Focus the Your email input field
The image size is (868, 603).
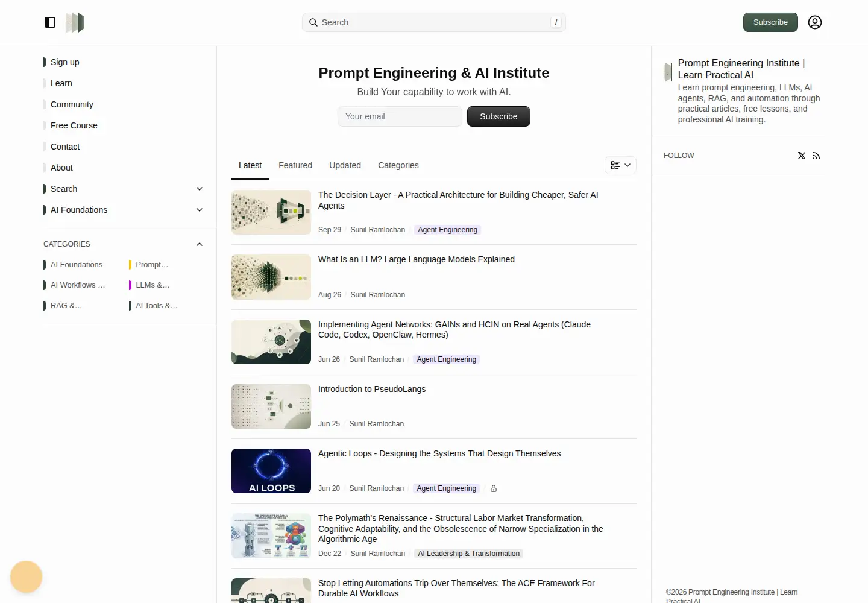(400, 116)
